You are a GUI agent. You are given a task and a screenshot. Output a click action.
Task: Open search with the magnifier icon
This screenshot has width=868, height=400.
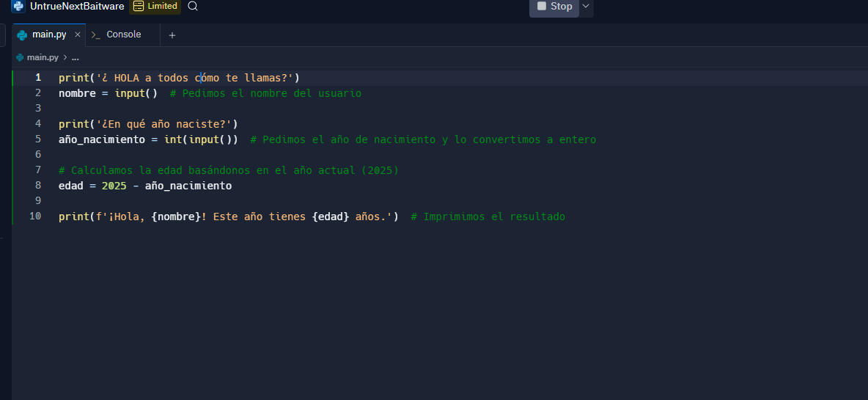click(193, 6)
